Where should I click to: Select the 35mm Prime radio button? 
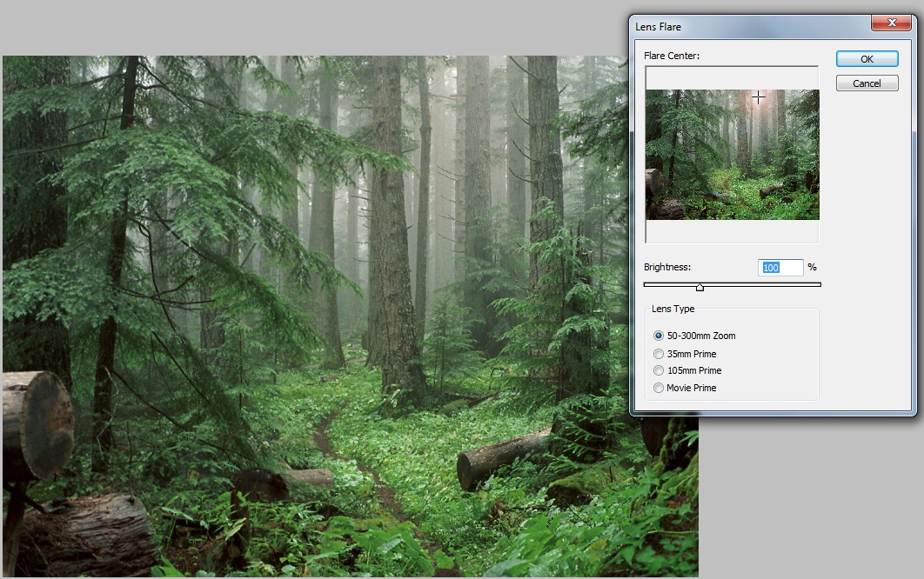coord(660,354)
